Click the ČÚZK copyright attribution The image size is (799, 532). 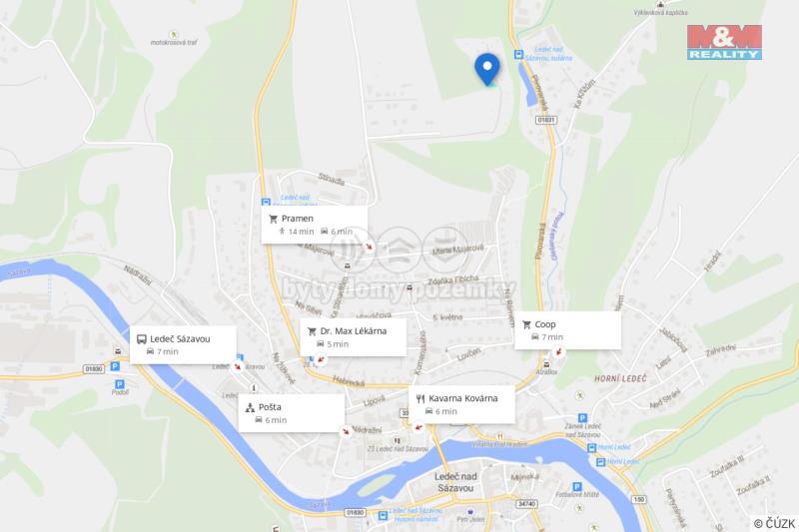pyautogui.click(x=775, y=523)
